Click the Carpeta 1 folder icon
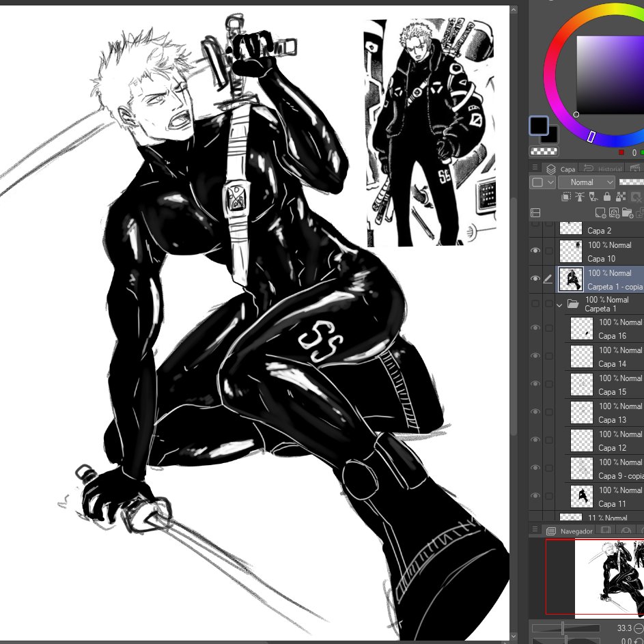The width and height of the screenshot is (644, 644). (x=573, y=303)
